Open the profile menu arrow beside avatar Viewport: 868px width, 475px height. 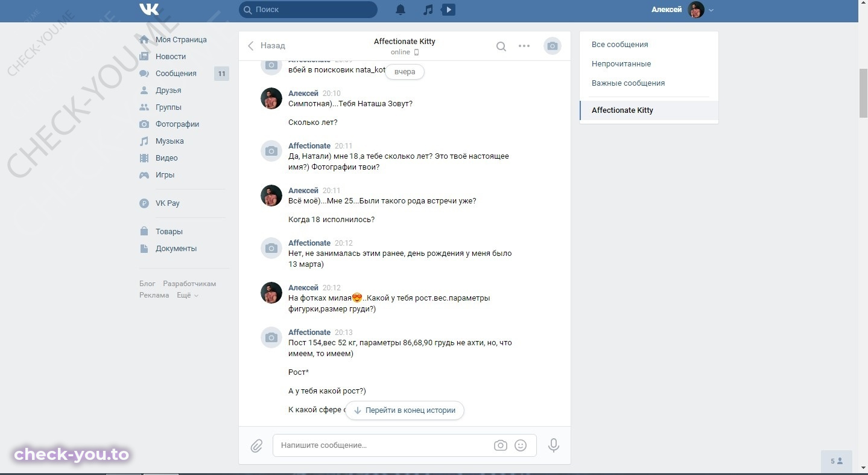tap(711, 10)
